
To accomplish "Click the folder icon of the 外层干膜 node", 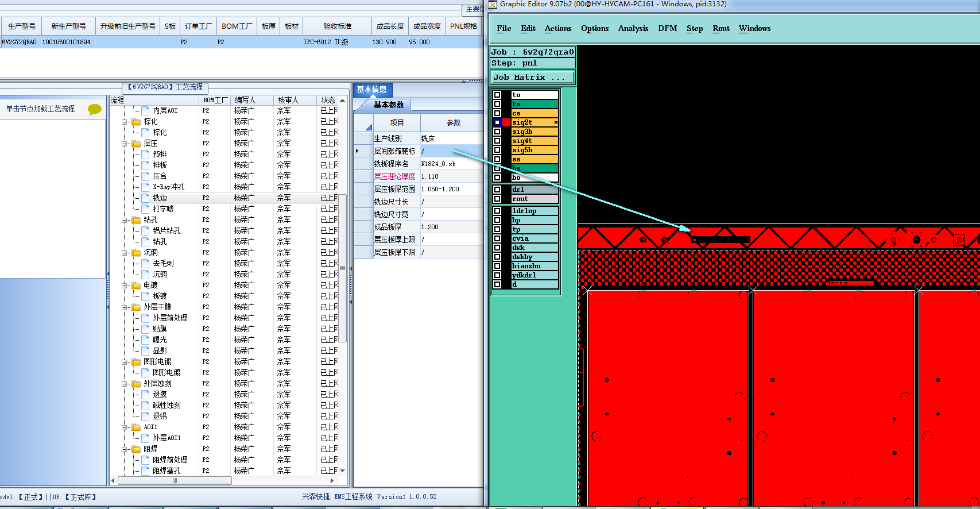I will (136, 307).
